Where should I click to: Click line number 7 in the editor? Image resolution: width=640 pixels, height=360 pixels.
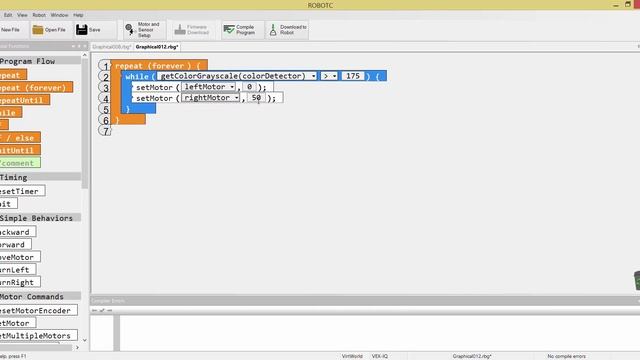click(x=105, y=131)
